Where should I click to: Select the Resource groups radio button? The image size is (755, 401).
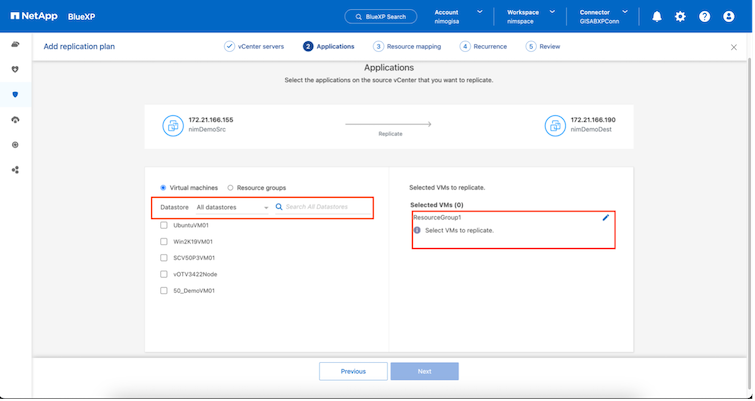[231, 187]
